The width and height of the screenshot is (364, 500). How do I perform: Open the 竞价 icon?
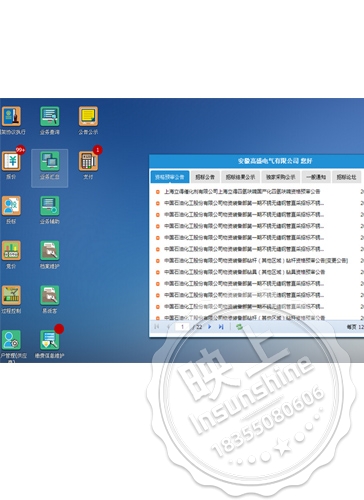(11, 250)
